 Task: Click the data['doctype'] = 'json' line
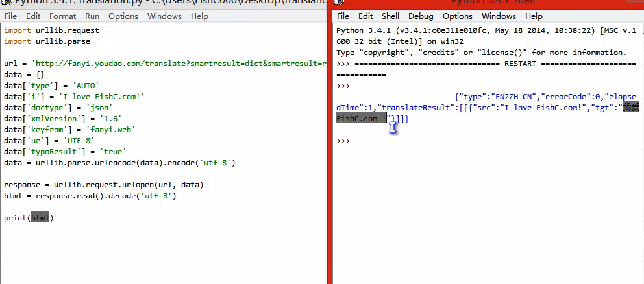58,108
